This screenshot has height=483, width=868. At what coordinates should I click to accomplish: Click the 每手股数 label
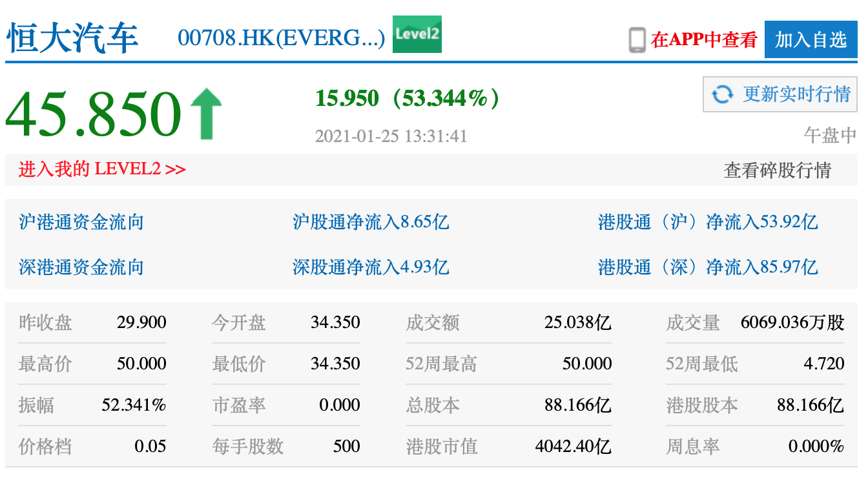pyautogui.click(x=248, y=446)
